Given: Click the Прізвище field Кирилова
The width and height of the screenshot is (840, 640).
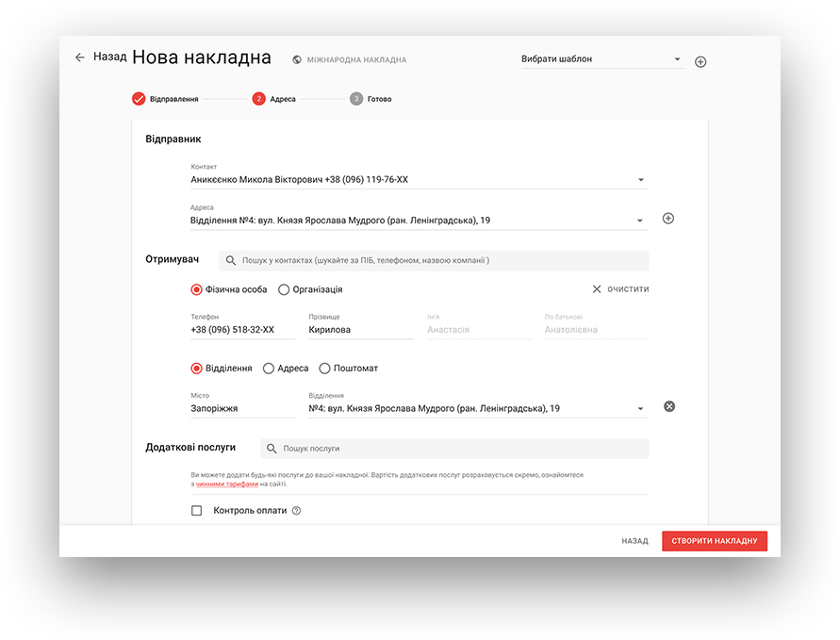Looking at the screenshot, I should click(360, 325).
